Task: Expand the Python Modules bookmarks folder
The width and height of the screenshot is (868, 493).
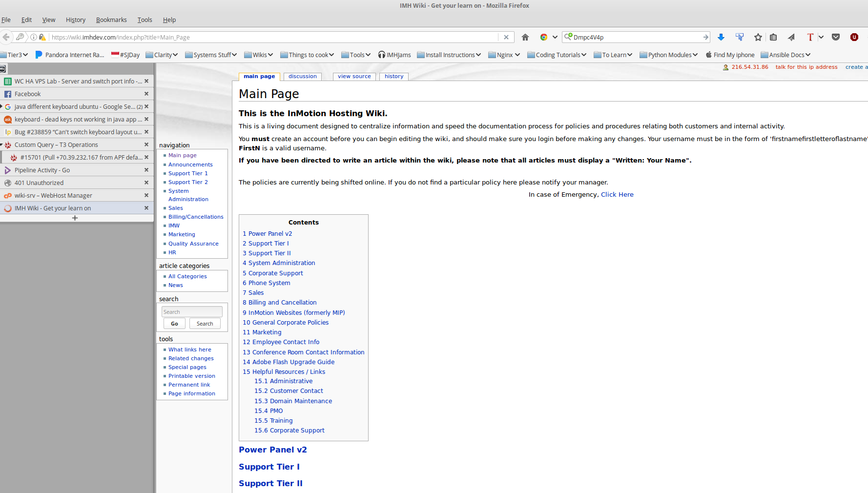Action: 668,55
